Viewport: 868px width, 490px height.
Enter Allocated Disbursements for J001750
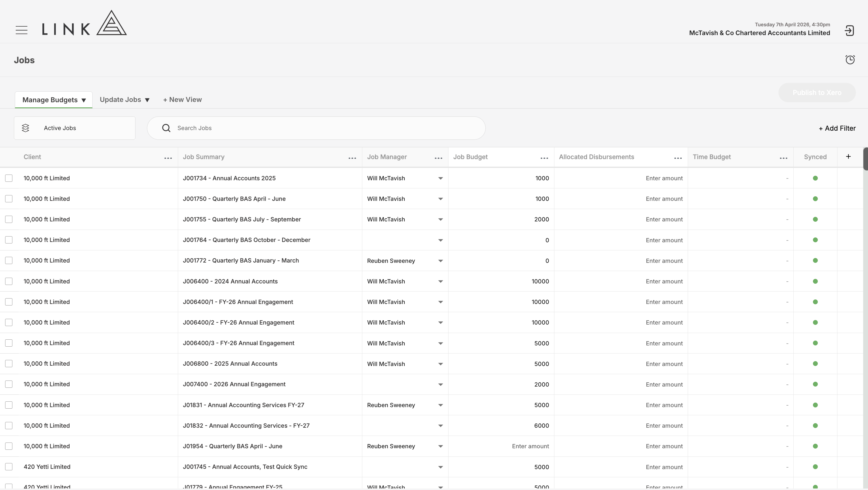[621, 199]
